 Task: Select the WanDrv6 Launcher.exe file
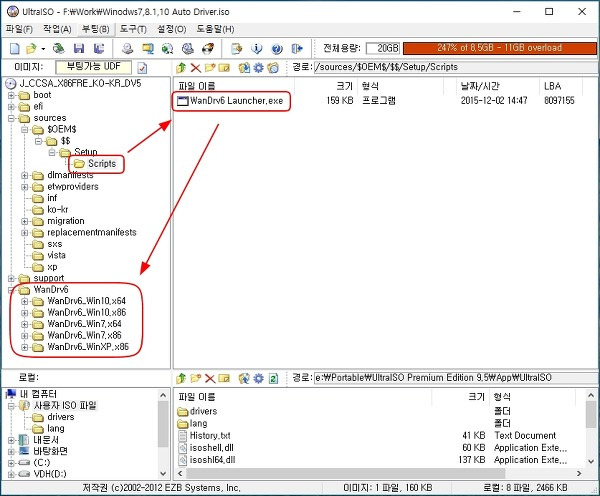click(x=230, y=101)
